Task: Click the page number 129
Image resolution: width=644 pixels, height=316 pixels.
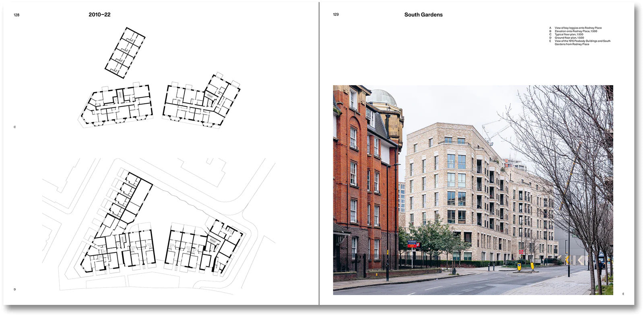Action: pyautogui.click(x=336, y=14)
